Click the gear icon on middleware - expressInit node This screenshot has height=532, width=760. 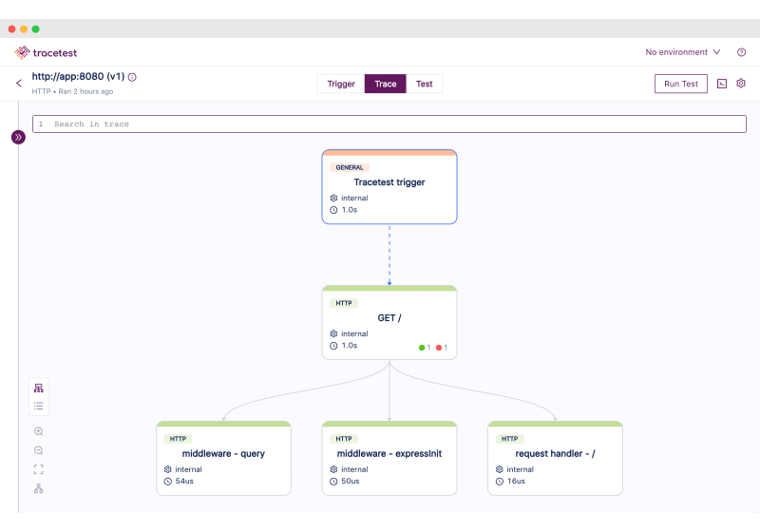(333, 469)
